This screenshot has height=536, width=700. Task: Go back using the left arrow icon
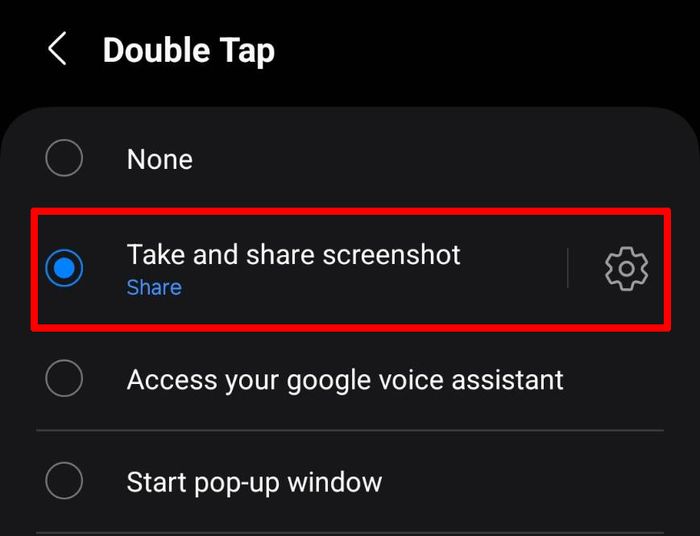[58, 49]
